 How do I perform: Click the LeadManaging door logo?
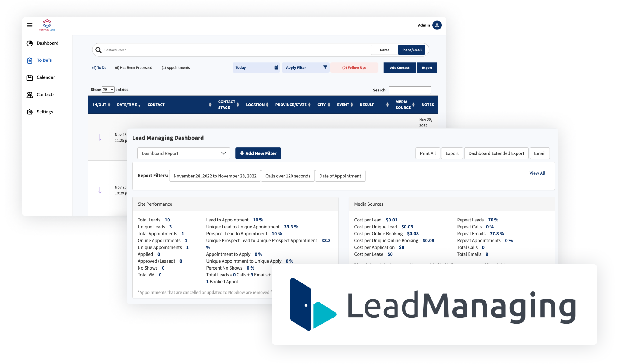313,304
